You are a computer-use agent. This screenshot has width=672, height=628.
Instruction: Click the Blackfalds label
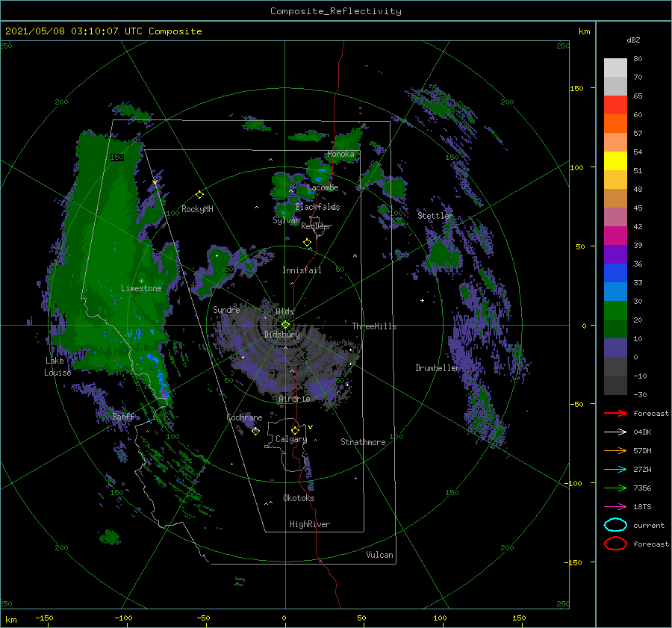point(317,207)
